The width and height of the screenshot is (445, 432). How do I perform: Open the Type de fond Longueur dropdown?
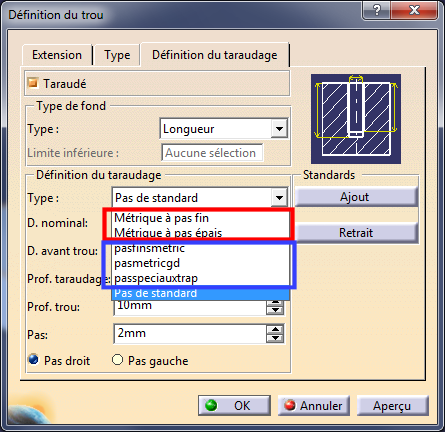(x=279, y=129)
